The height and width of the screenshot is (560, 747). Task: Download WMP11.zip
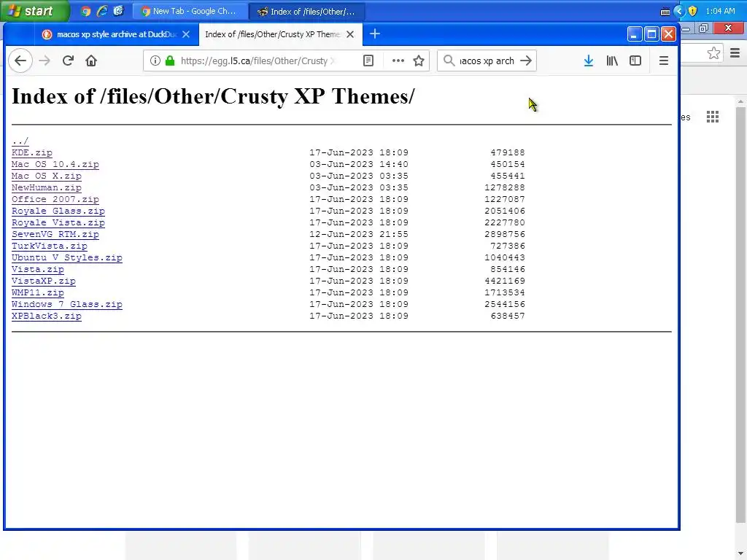tap(38, 292)
